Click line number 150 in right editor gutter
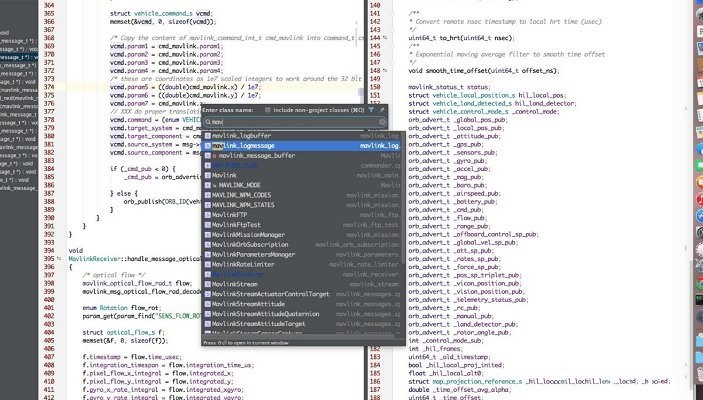The height and width of the screenshot is (400, 703). tap(375, 87)
